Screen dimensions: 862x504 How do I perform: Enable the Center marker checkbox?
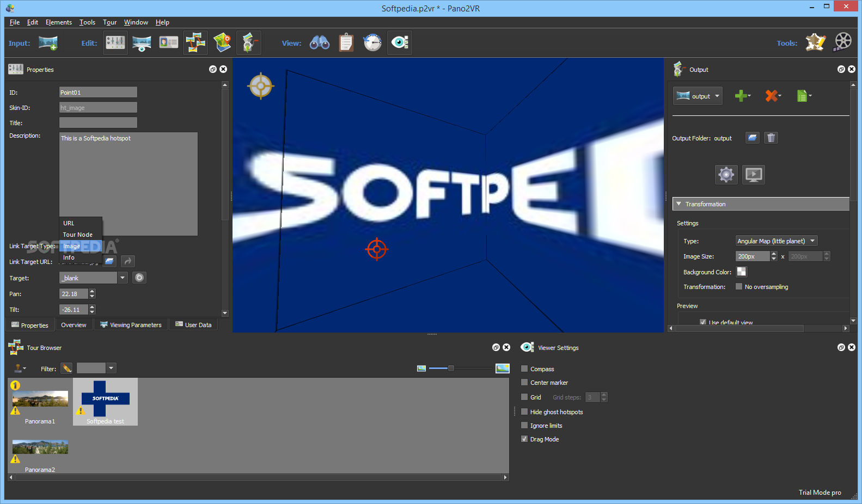pos(524,382)
